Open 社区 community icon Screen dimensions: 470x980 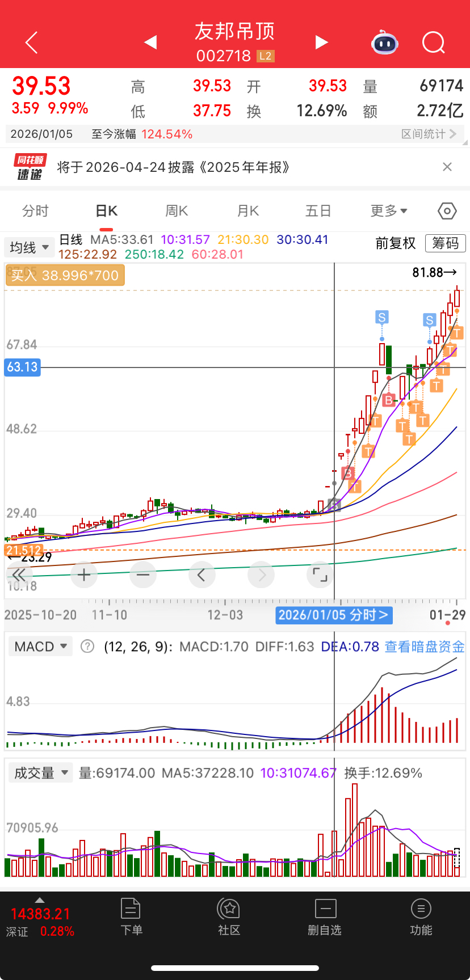(229, 916)
